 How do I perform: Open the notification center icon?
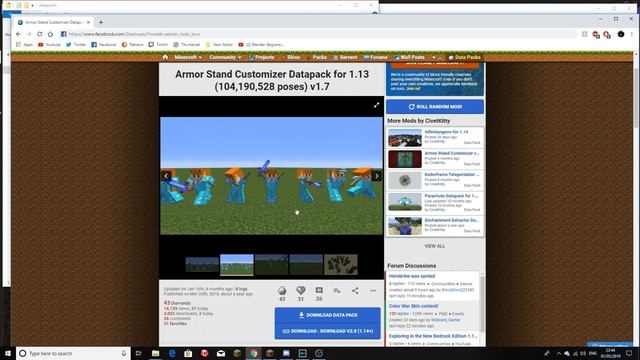point(629,353)
